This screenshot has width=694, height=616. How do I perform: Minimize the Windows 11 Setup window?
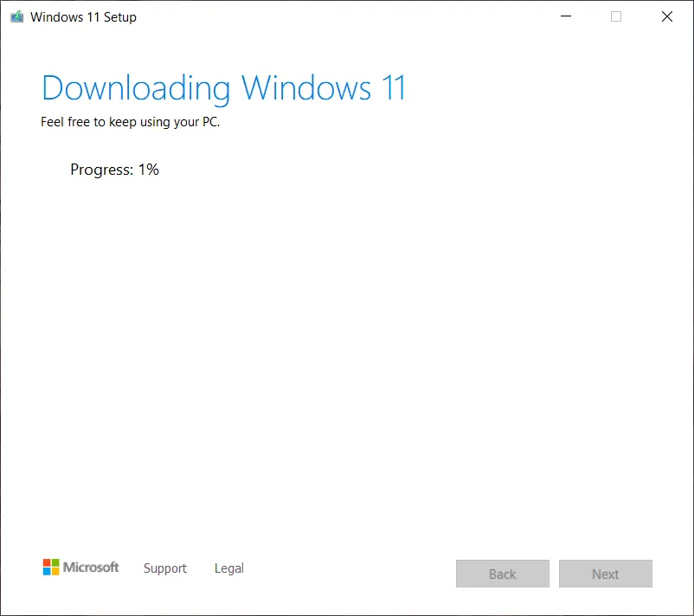[565, 16]
